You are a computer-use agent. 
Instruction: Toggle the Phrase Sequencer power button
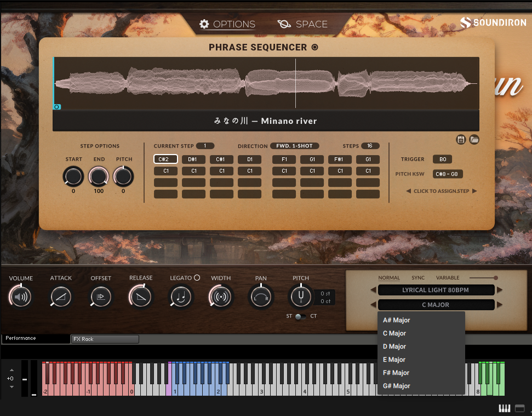coord(314,48)
